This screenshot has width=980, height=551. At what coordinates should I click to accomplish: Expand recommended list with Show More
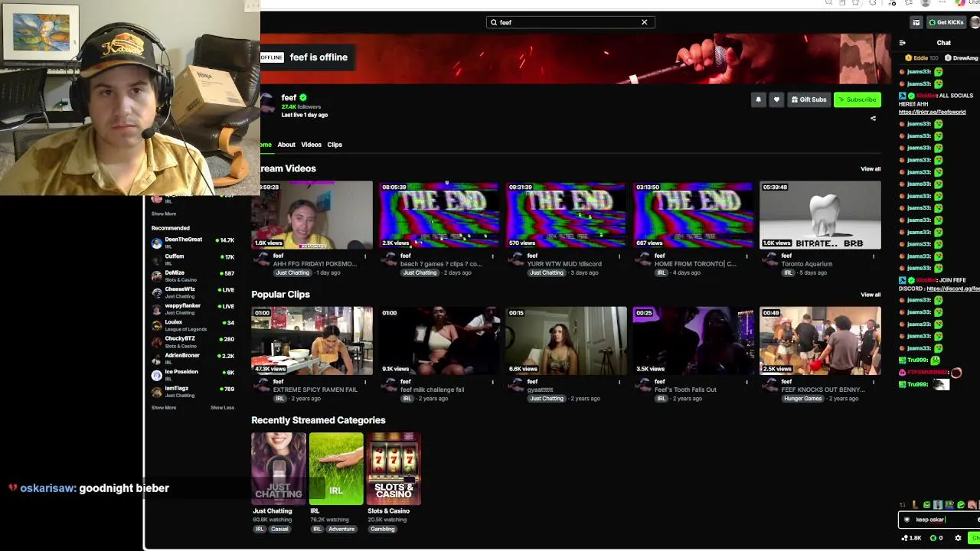coord(164,408)
